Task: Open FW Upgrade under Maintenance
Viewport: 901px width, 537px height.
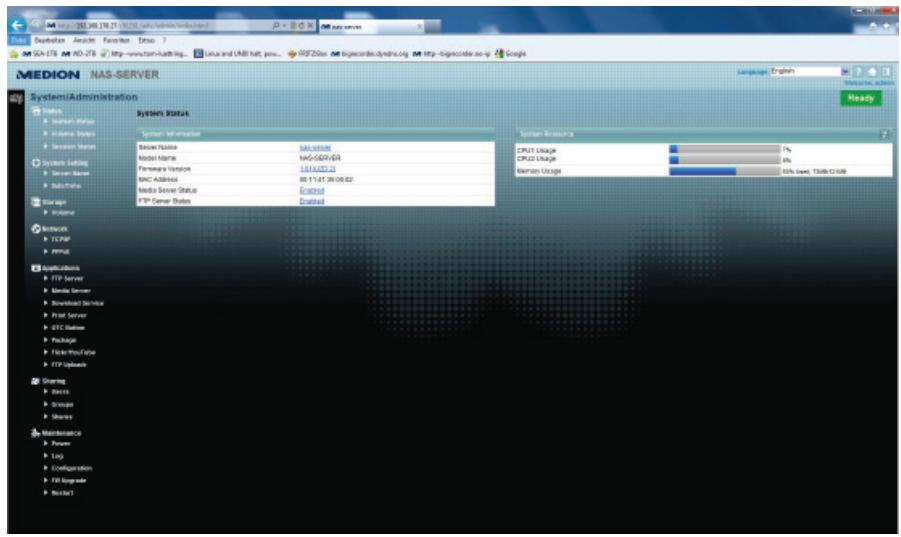Action: [69, 481]
